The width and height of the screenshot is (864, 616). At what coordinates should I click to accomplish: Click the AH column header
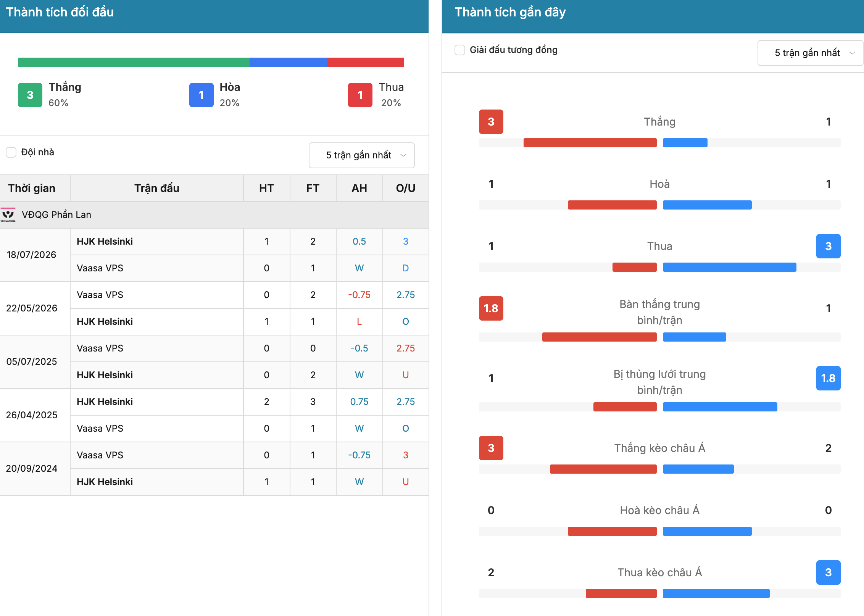point(359,188)
